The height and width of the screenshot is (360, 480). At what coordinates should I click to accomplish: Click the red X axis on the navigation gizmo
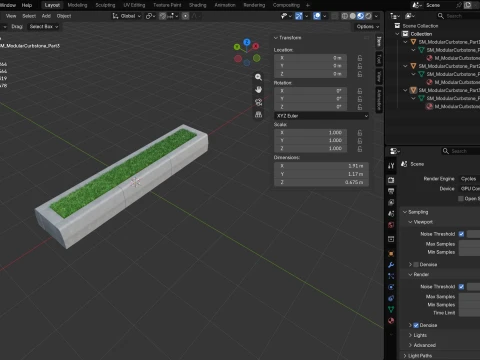(256, 46)
